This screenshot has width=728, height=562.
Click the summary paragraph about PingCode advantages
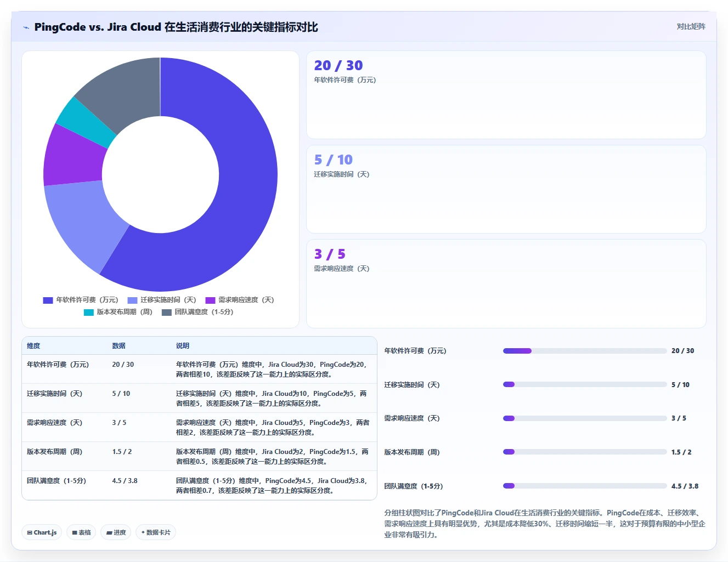545,524
